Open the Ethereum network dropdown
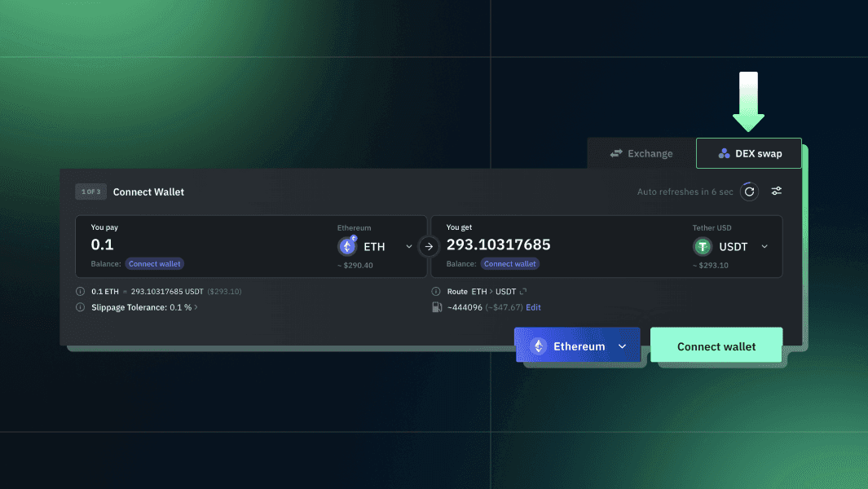Screen dimensions: 868x489 click(x=577, y=346)
